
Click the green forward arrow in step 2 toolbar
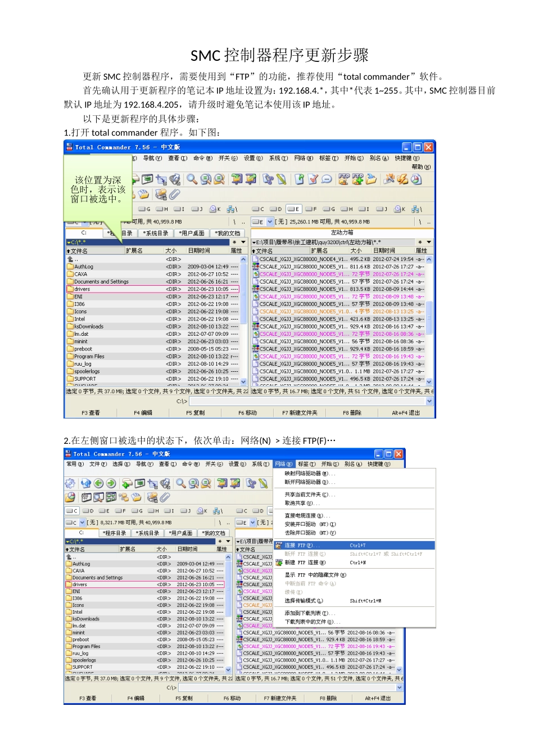click(111, 483)
